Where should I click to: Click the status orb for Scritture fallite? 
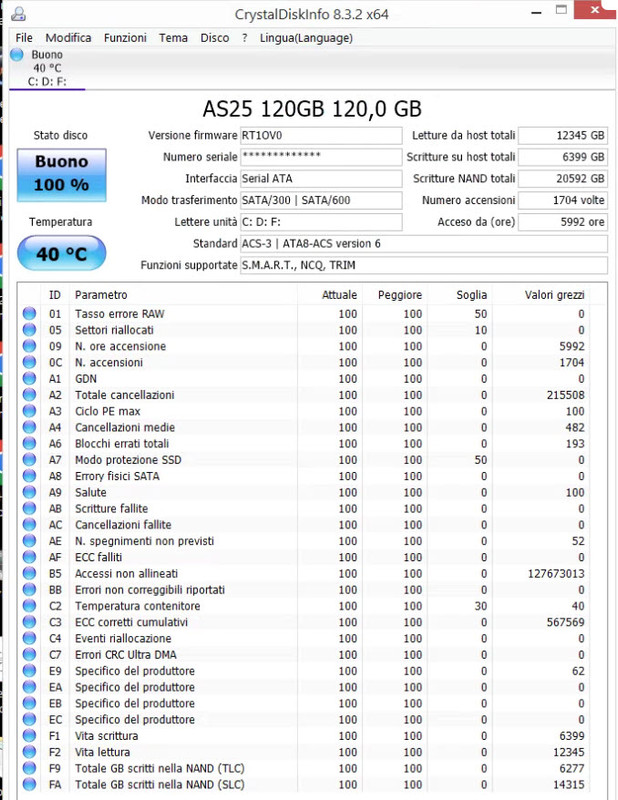pyautogui.click(x=29, y=508)
